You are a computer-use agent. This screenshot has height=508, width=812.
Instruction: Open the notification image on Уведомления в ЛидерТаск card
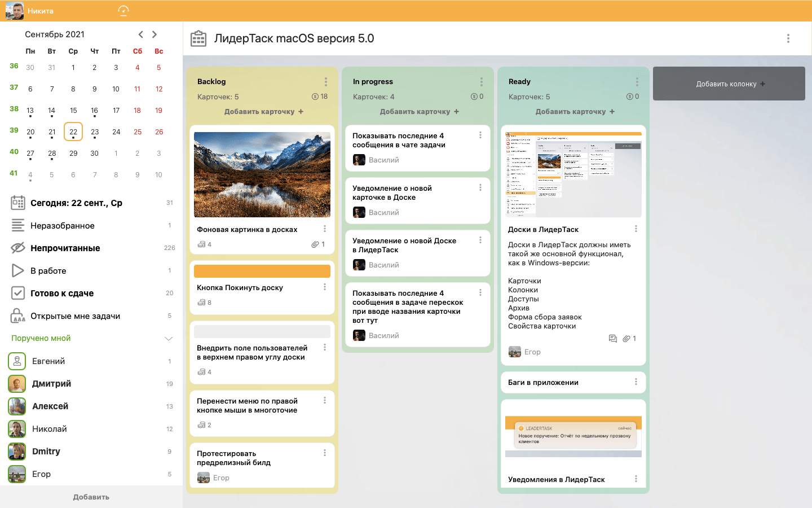(x=573, y=436)
